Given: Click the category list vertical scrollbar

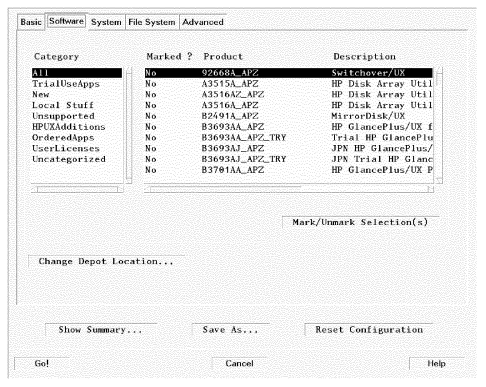Looking at the screenshot, I should [129, 125].
